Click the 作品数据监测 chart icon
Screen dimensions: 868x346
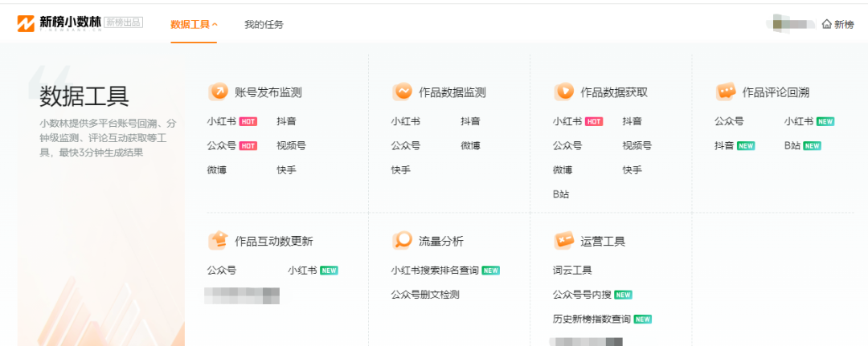pyautogui.click(x=402, y=92)
